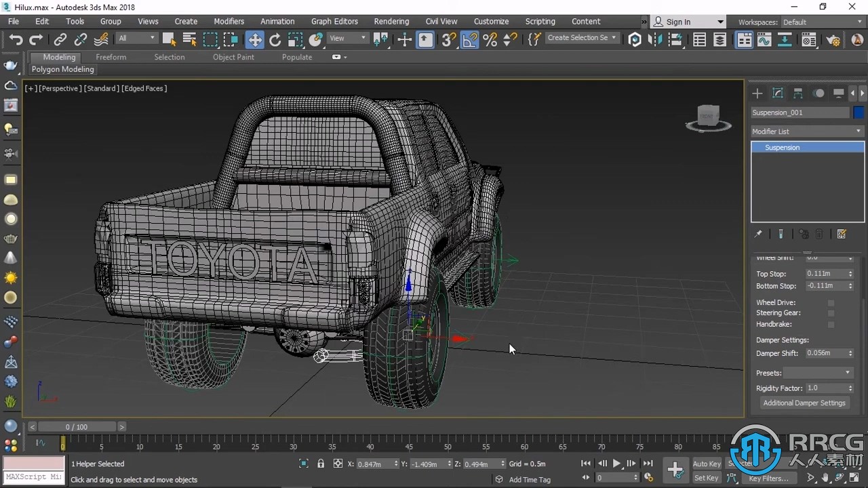Open the Scripting menu
This screenshot has width=868, height=488.
[x=540, y=22]
